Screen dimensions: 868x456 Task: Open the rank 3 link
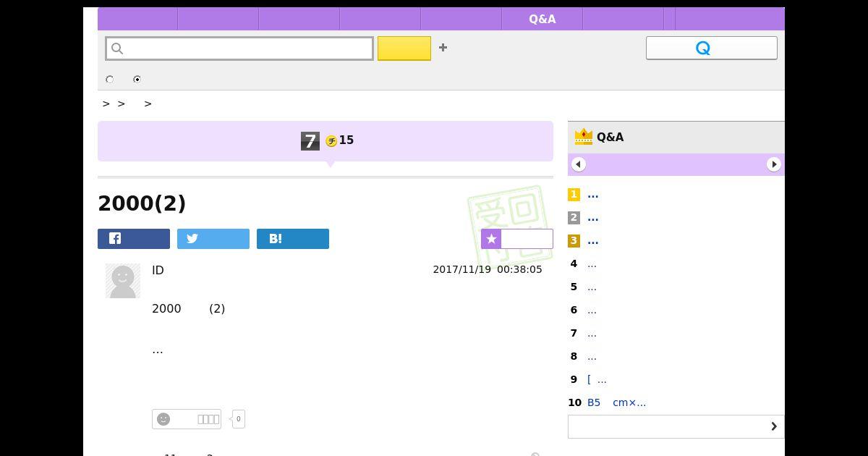pyautogui.click(x=593, y=241)
